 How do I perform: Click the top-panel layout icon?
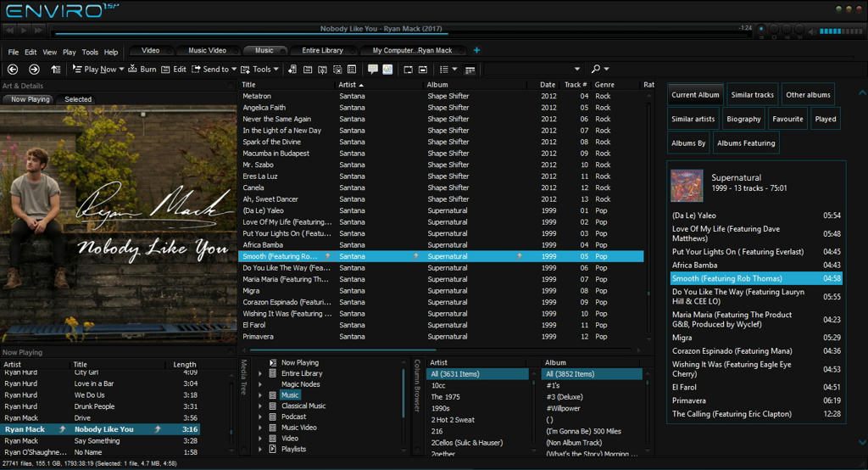[x=408, y=70]
